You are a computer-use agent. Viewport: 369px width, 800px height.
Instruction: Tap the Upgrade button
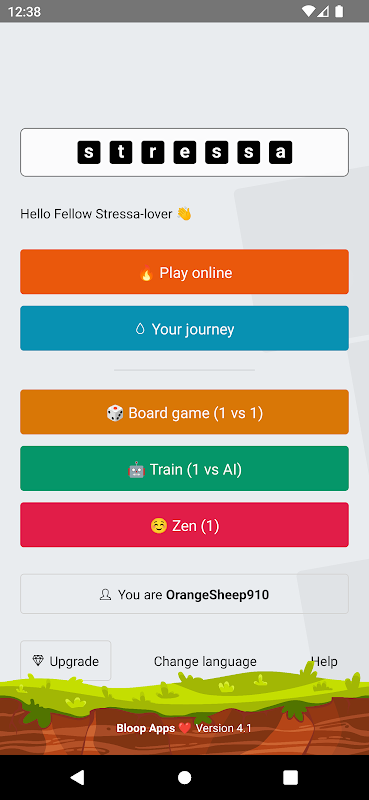(x=66, y=661)
